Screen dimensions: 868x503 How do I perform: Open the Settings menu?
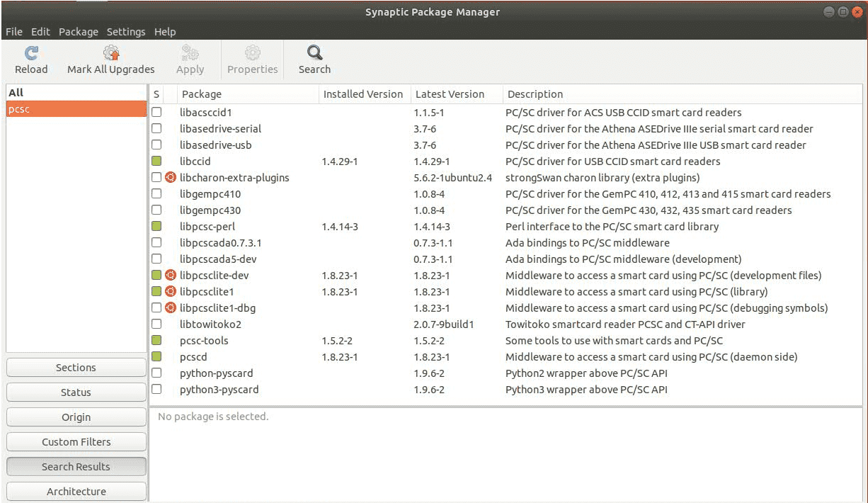[126, 32]
